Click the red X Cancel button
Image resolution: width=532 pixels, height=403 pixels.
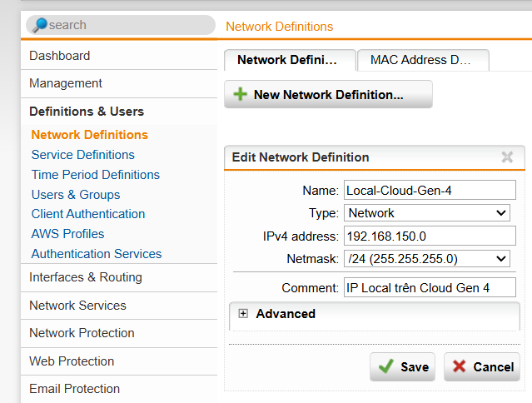[482, 366]
